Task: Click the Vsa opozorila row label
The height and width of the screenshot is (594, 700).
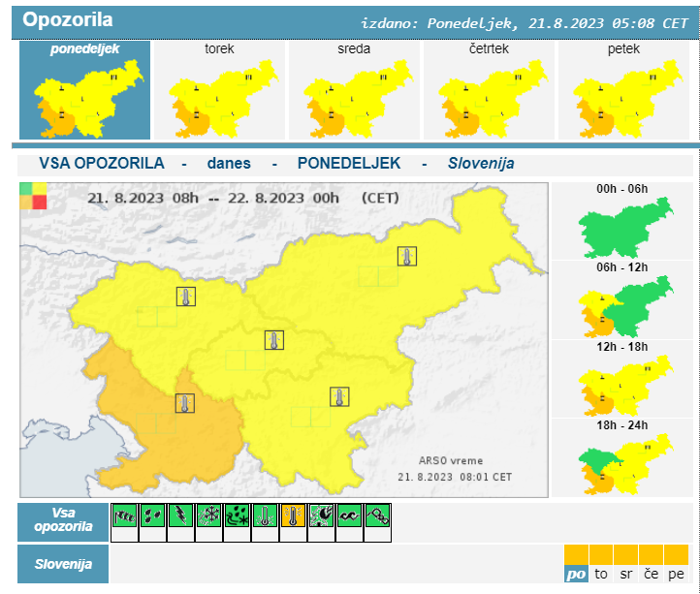Action: tap(63, 519)
